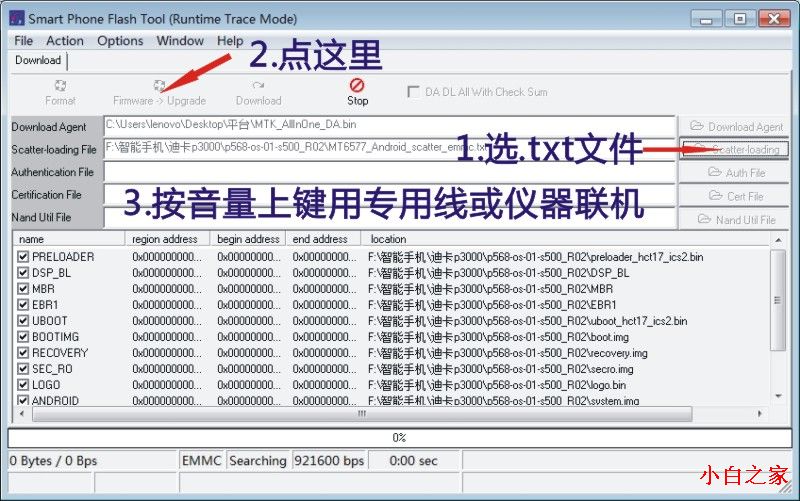
Task: Open the Options menu
Action: [120, 41]
